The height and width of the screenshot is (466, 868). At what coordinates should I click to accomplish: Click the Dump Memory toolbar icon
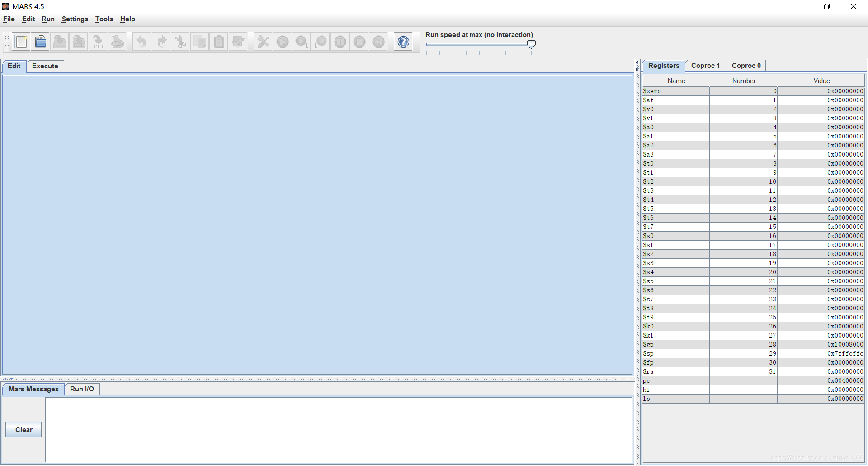point(98,42)
